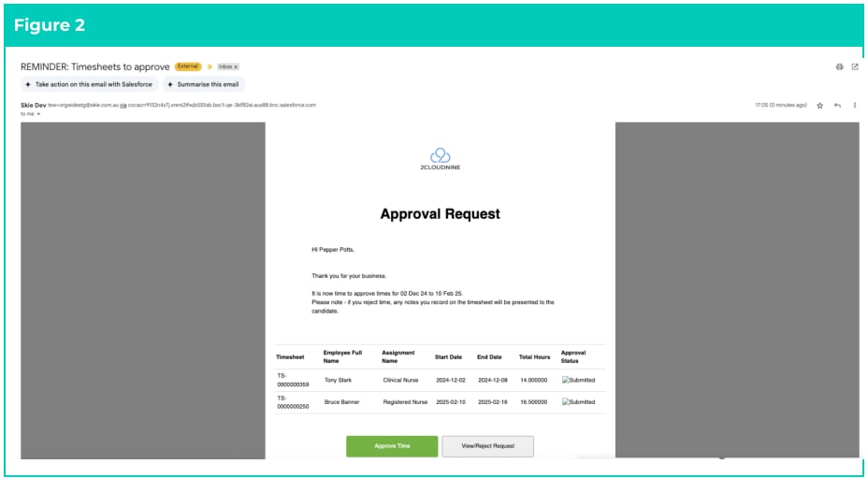The height and width of the screenshot is (479, 868).
Task: Open the email in a new window
Action: click(855, 67)
